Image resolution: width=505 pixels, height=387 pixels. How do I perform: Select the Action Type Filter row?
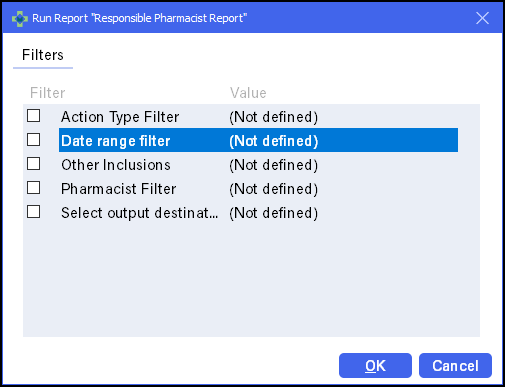258,117
